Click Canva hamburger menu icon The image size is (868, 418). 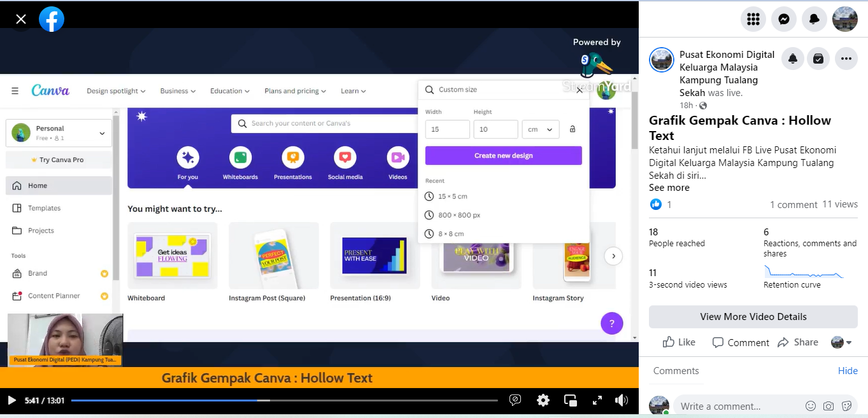[15, 91]
